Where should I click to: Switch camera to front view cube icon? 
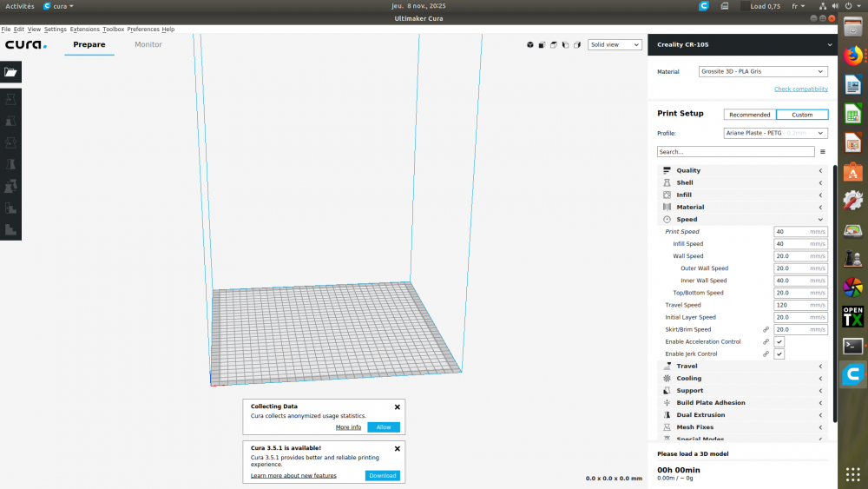tap(542, 45)
